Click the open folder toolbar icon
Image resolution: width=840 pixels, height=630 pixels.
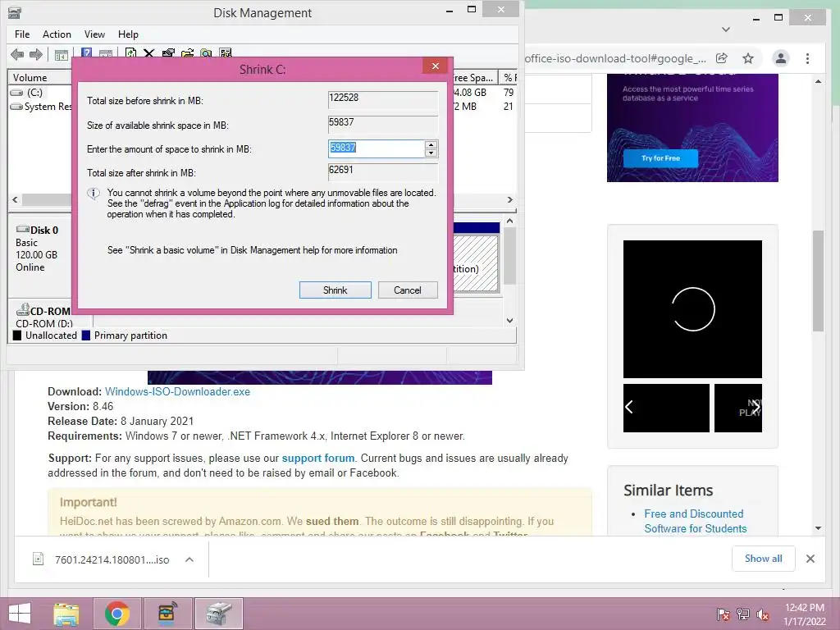187,53
